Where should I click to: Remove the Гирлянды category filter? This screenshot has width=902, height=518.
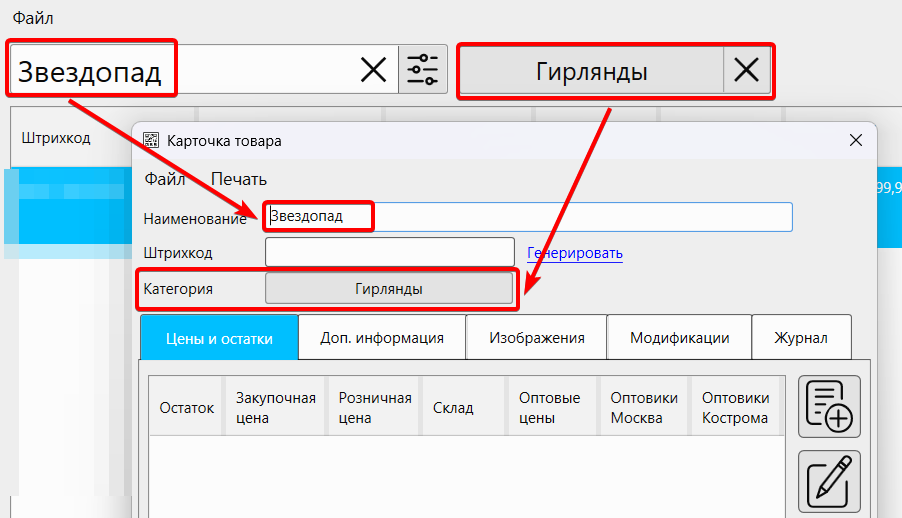(746, 71)
